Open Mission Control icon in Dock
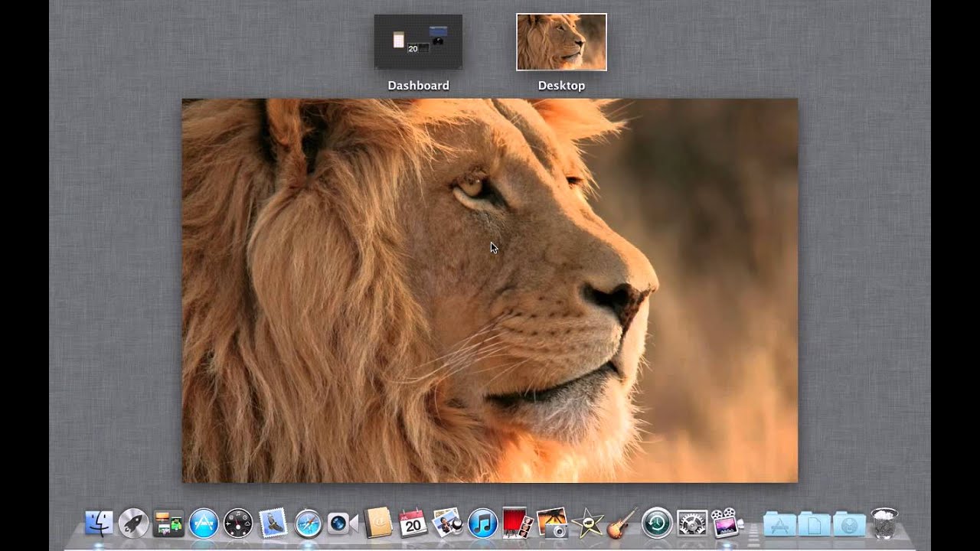This screenshot has width=980, height=551. (x=168, y=523)
